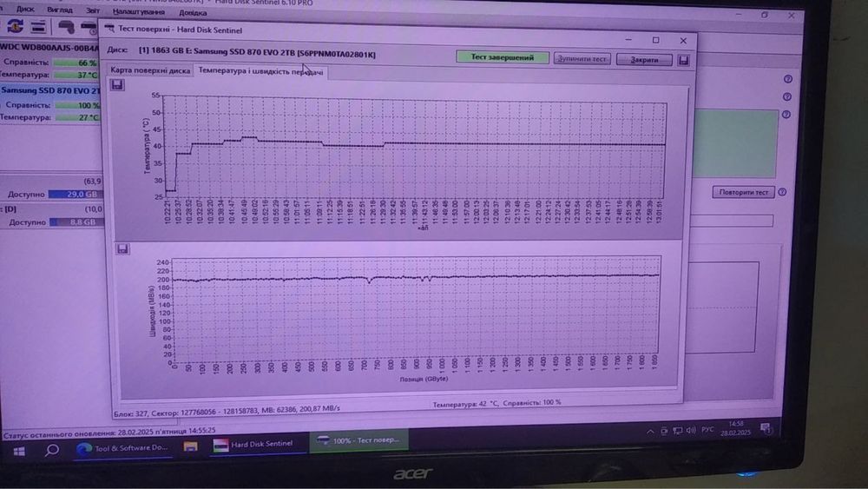
Task: Save the transfer speed graph via floppy icon
Action: click(123, 248)
